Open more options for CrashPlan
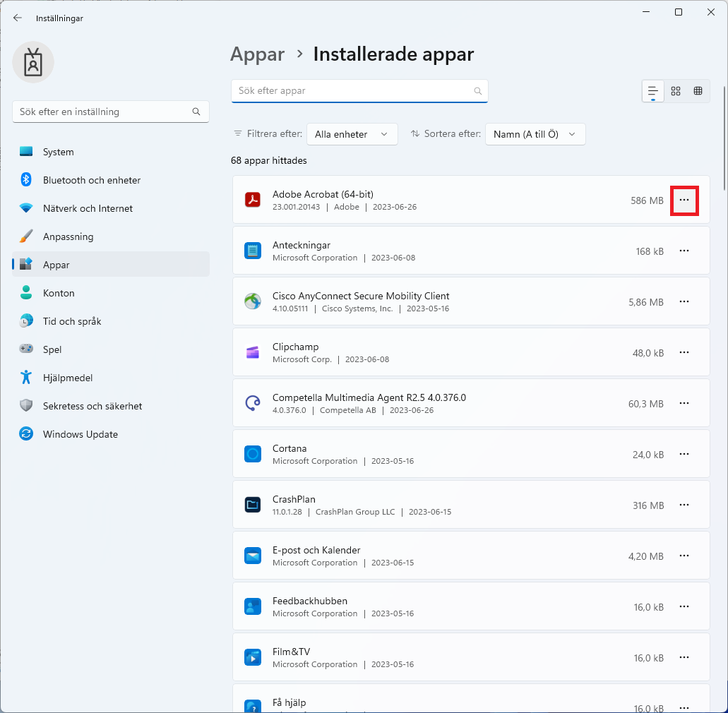The image size is (728, 713). pos(684,505)
